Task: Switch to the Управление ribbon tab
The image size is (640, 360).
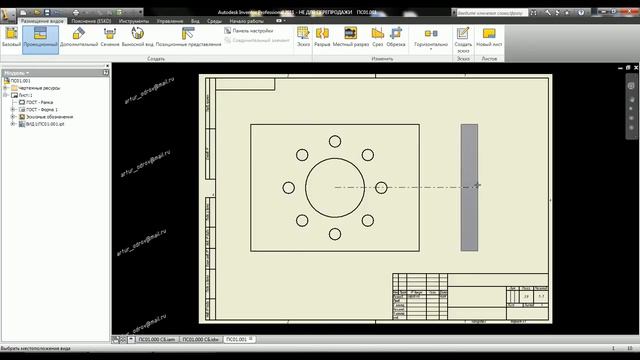Action: point(170,21)
